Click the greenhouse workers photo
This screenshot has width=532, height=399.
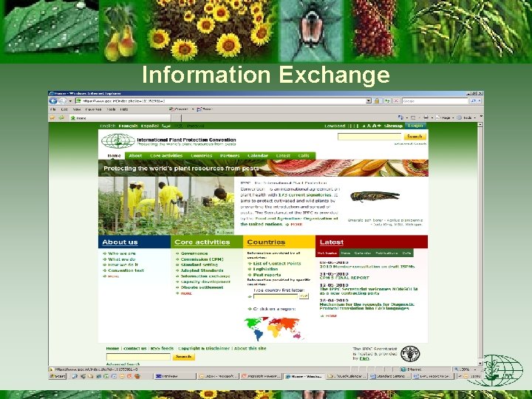(166, 205)
